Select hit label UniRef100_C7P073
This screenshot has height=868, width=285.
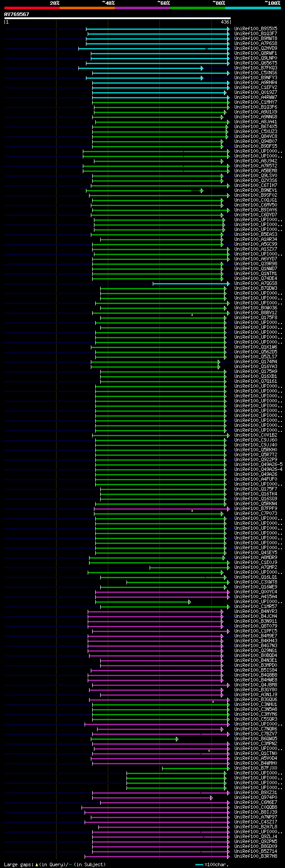coord(256,513)
